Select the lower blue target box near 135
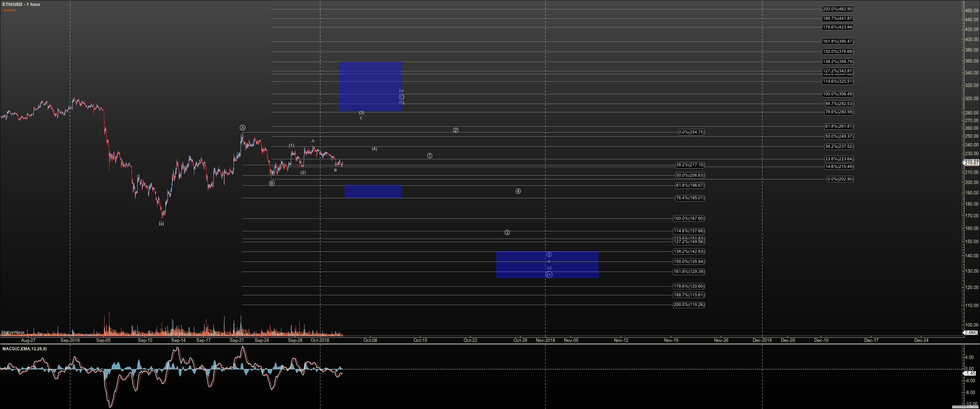Screen dimensions: 980x409 pos(547,265)
